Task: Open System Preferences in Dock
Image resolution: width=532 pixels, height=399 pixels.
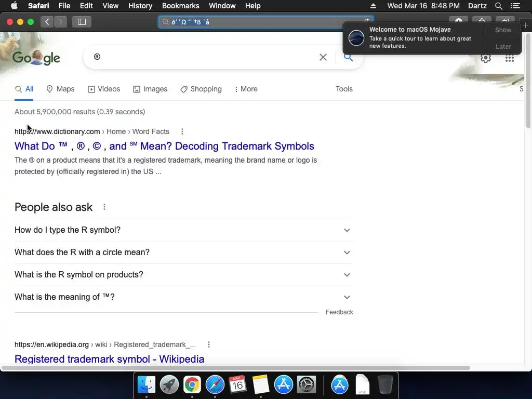Action: pos(307,385)
